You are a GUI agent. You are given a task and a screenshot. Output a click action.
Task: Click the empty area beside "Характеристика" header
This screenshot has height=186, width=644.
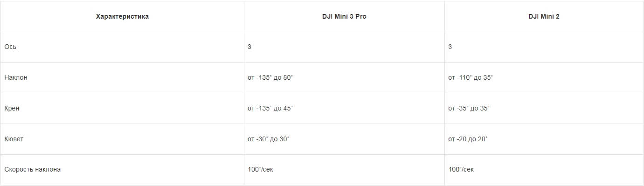pyautogui.click(x=196, y=16)
